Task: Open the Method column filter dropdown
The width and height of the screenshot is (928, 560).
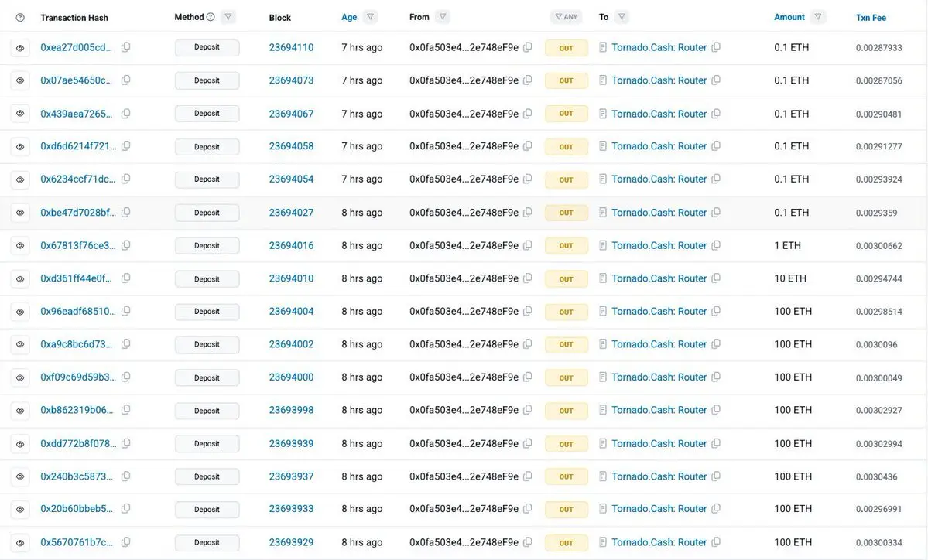Action: pyautogui.click(x=228, y=17)
